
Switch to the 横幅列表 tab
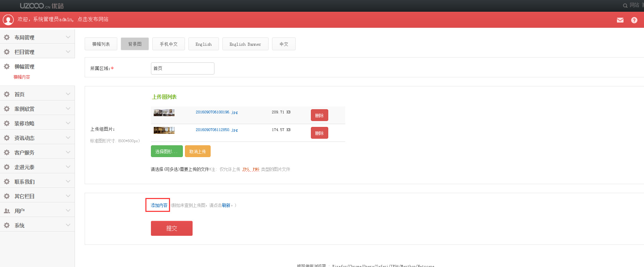101,44
